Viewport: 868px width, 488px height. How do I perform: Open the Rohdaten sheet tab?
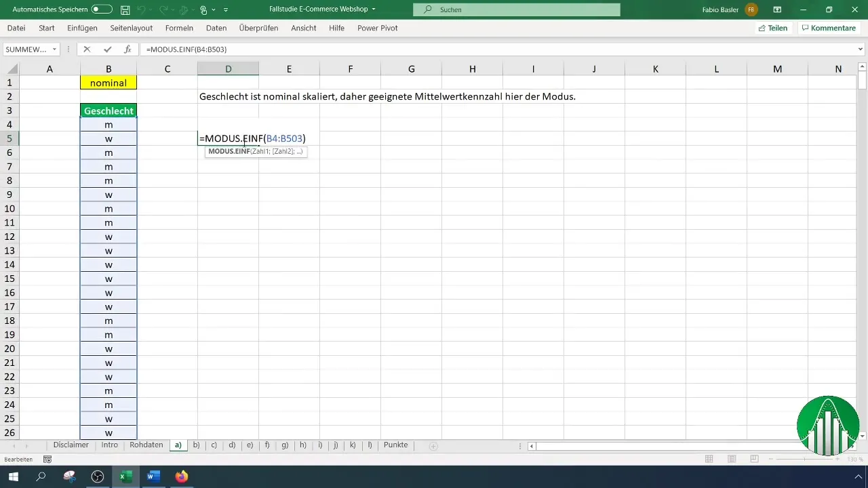[x=146, y=445]
